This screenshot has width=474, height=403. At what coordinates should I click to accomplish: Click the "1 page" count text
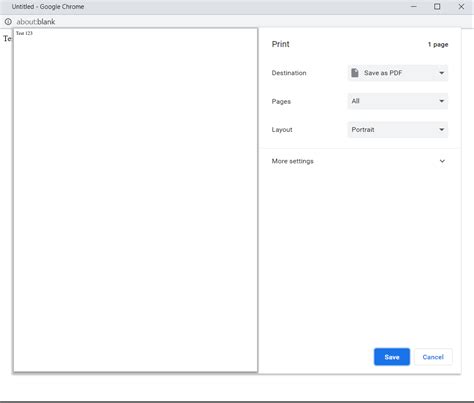(x=438, y=45)
